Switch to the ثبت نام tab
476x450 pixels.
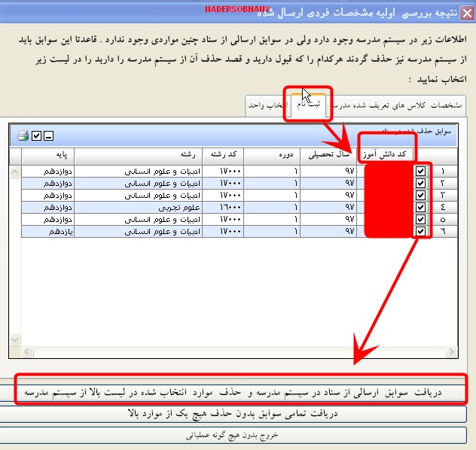pos(309,105)
